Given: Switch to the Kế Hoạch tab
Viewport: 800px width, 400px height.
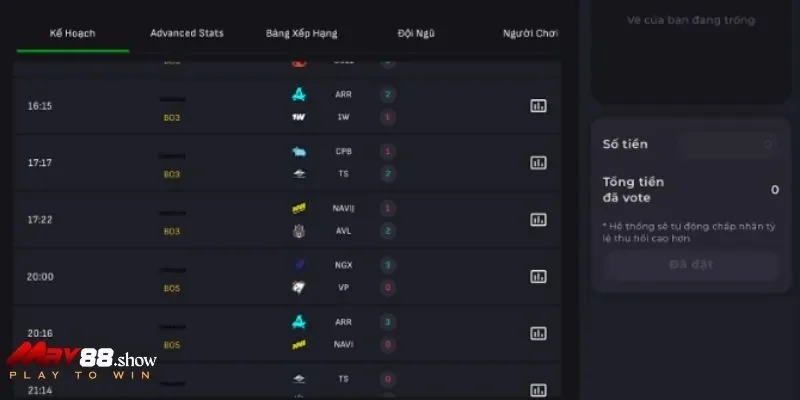Looking at the screenshot, I should pos(73,33).
